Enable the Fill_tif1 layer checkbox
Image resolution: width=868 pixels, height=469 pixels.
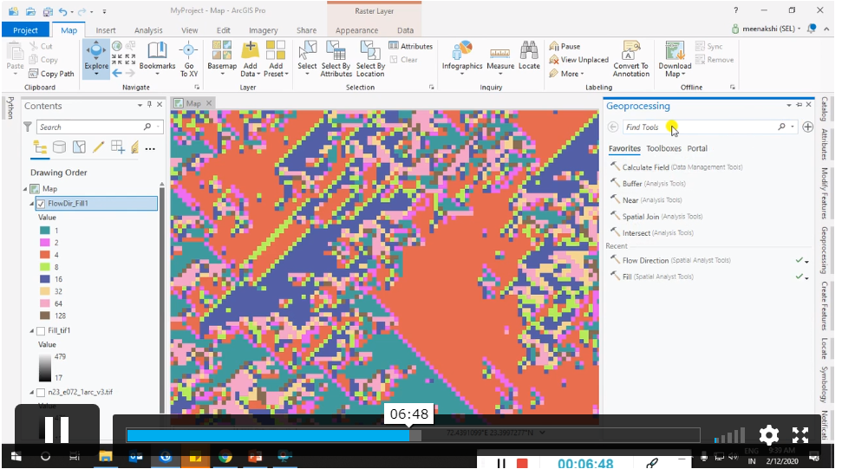41,331
